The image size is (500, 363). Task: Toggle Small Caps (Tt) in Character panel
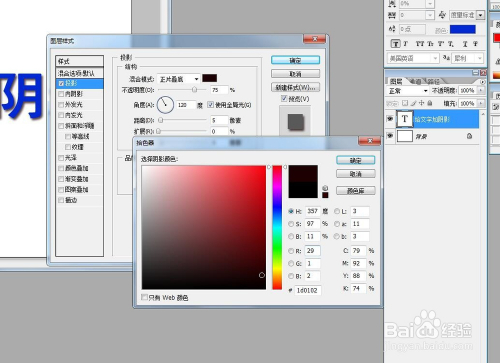point(430,44)
